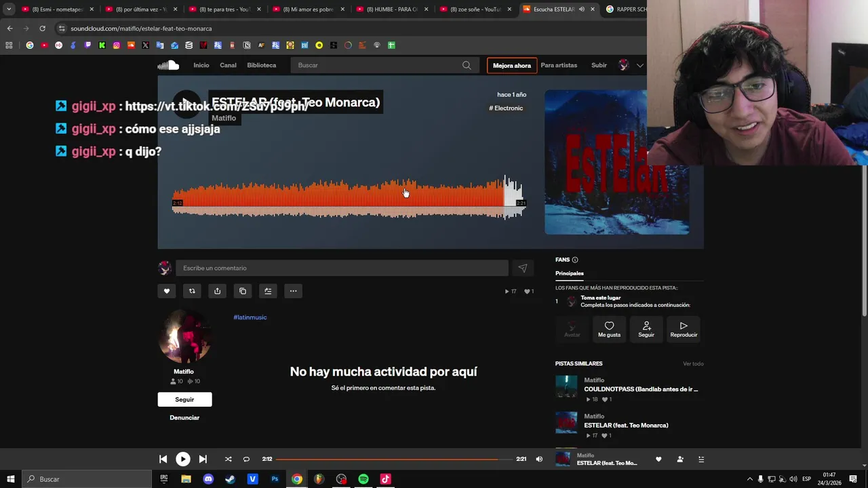Click the ESTELAR album artwork
This screenshot has height=488, width=868.
click(x=616, y=162)
